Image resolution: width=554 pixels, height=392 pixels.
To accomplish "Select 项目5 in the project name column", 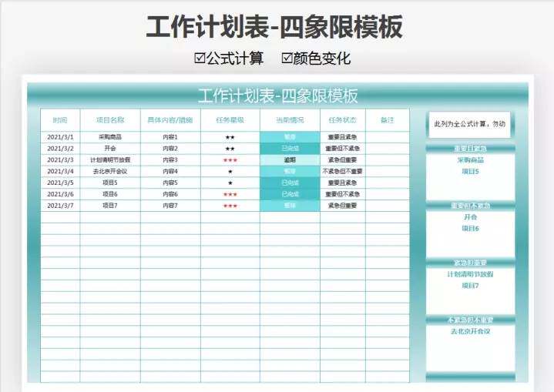I will (x=110, y=183).
